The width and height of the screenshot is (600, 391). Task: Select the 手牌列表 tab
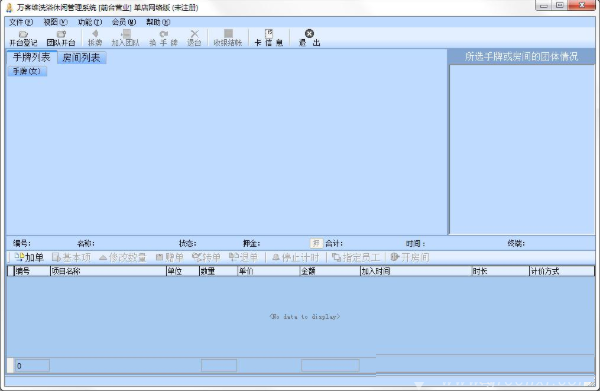[32, 57]
